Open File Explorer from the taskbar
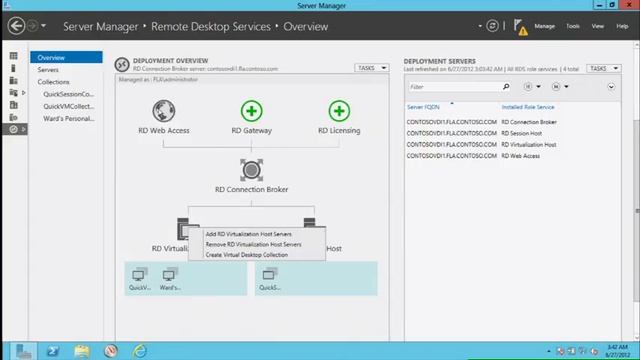 click(82, 351)
